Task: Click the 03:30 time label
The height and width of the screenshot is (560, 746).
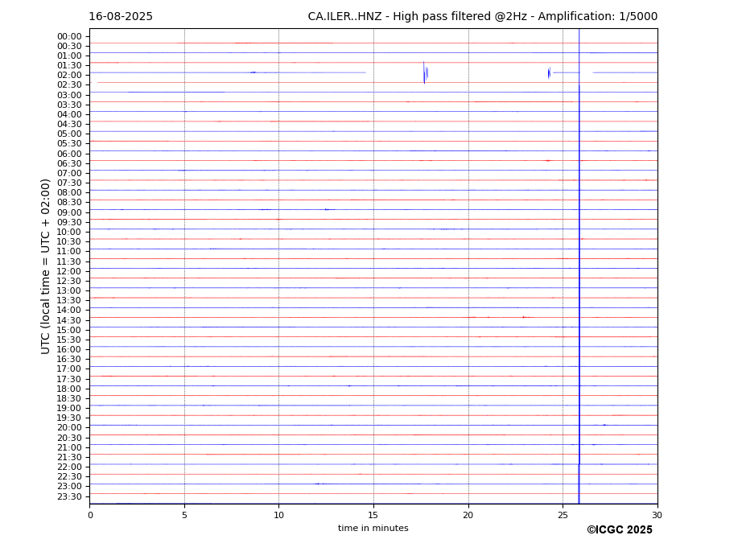Action: click(x=69, y=105)
